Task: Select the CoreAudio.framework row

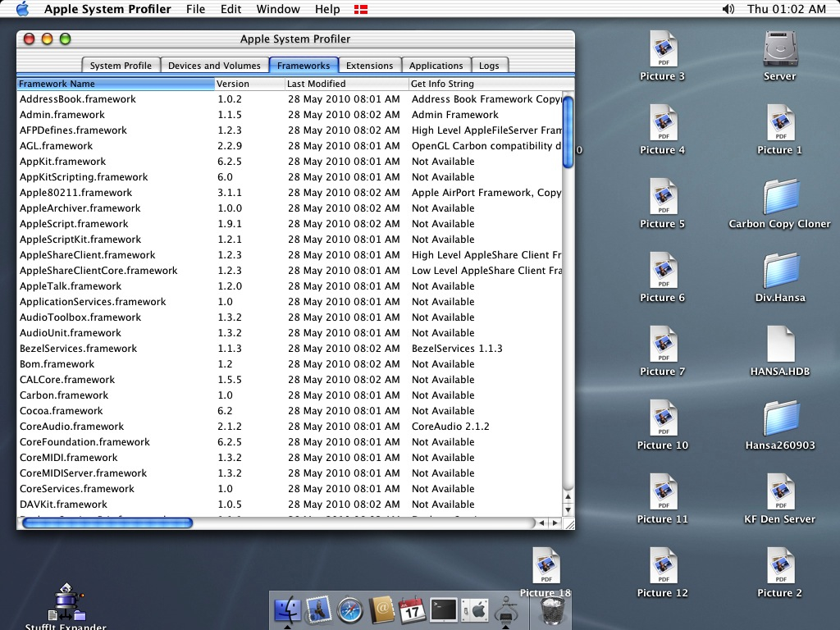Action: point(290,426)
